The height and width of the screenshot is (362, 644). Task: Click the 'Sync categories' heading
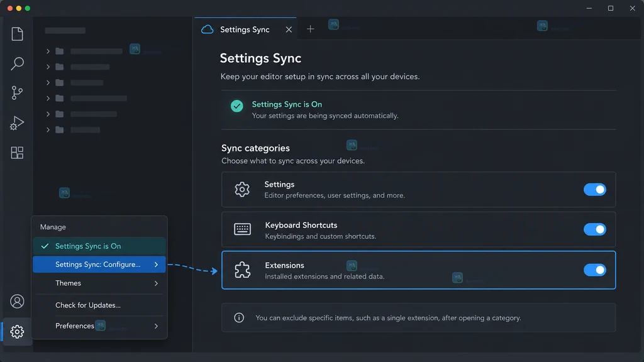[255, 148]
